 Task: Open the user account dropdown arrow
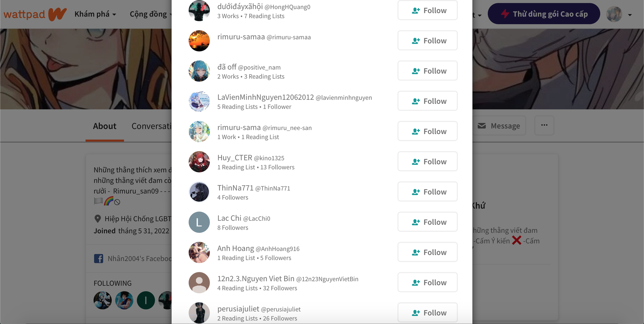click(x=630, y=15)
